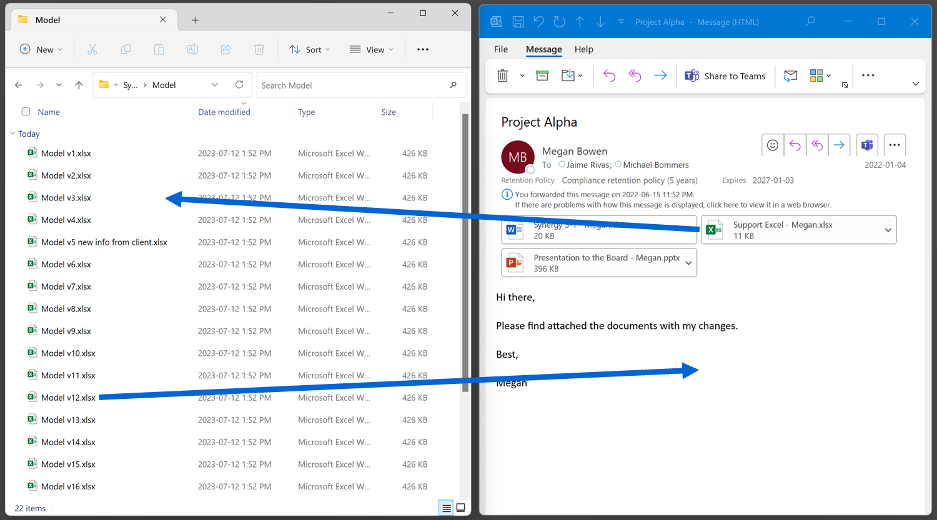Go to previous item arrow in Outlook title bar
The image size is (938, 520).
[580, 22]
